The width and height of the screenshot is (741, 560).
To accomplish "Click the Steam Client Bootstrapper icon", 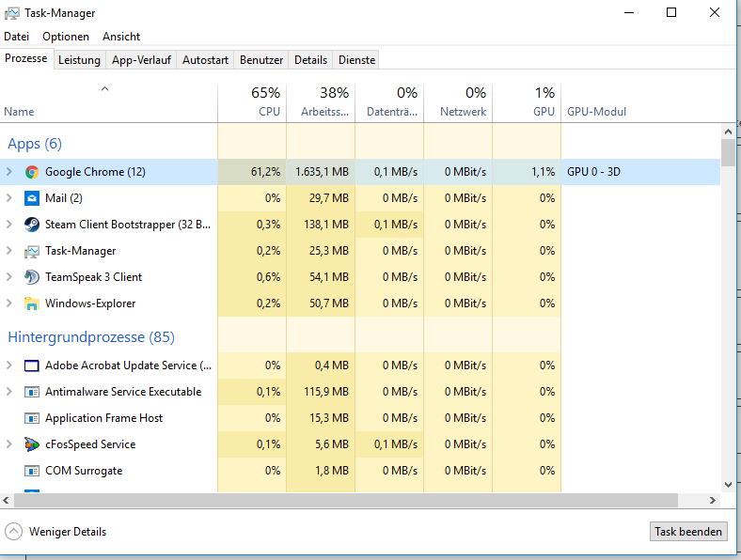I will tap(32, 225).
